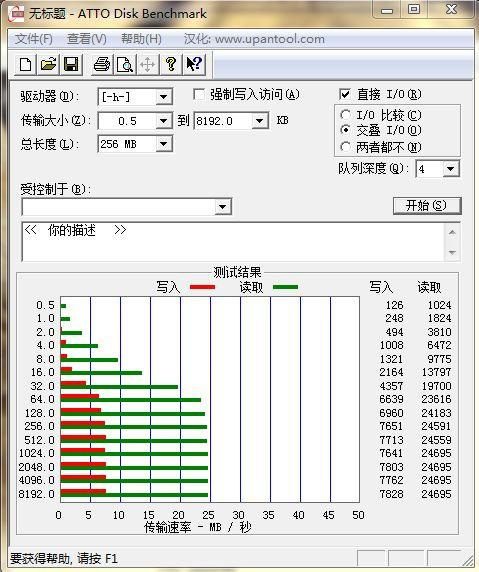
Task: Select the I/O 比较 radio option
Action: (345, 115)
